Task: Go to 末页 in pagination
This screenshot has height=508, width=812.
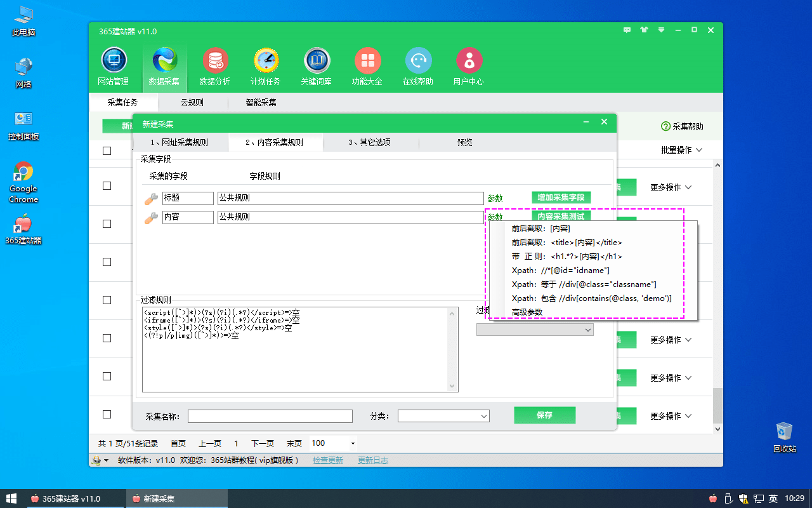Action: pos(294,443)
